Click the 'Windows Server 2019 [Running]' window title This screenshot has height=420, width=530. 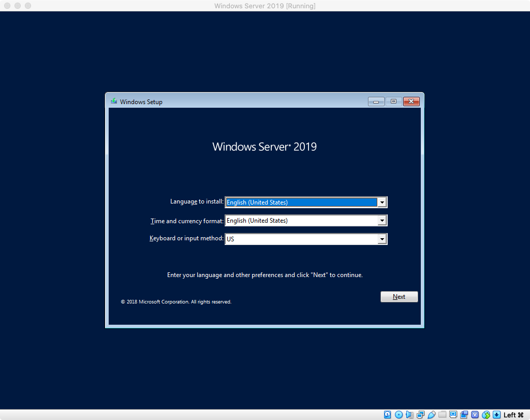coord(264,6)
